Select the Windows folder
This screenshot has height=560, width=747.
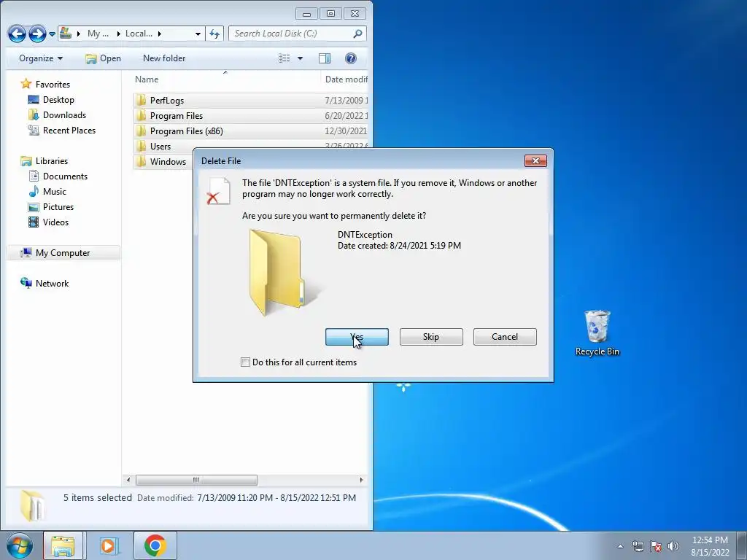point(163,161)
